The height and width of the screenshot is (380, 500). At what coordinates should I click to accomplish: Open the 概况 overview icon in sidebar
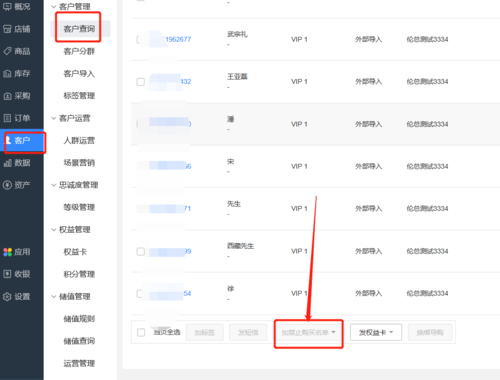(x=7, y=6)
